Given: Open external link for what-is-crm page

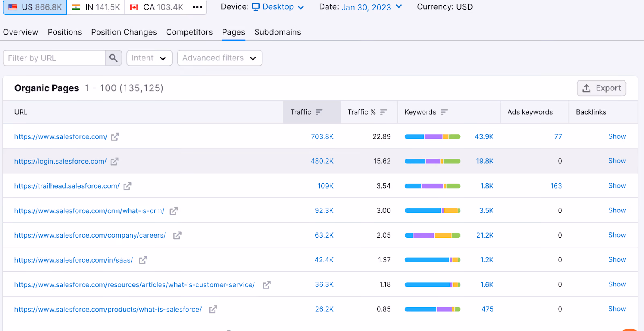Looking at the screenshot, I should [173, 211].
